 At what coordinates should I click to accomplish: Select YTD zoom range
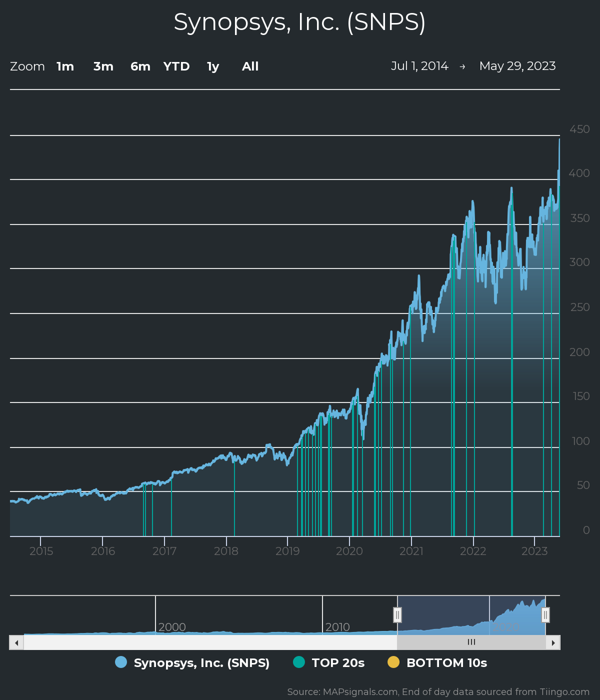pos(176,66)
